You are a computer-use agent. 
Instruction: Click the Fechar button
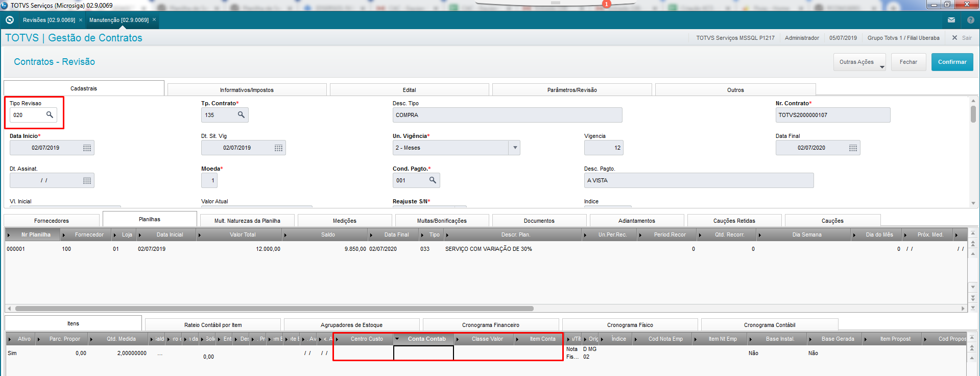point(909,62)
